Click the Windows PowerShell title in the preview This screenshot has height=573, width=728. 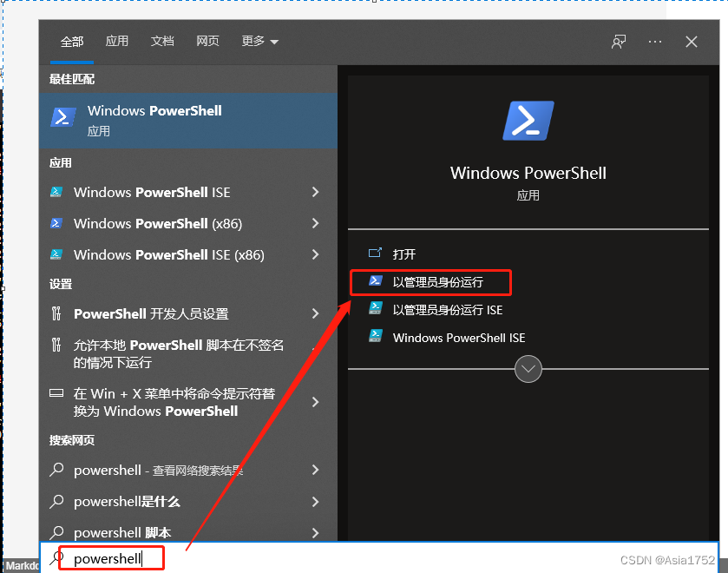point(528,173)
